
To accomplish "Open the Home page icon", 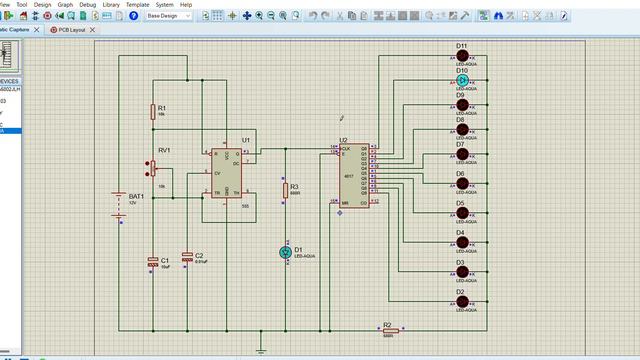I will 23,16.
